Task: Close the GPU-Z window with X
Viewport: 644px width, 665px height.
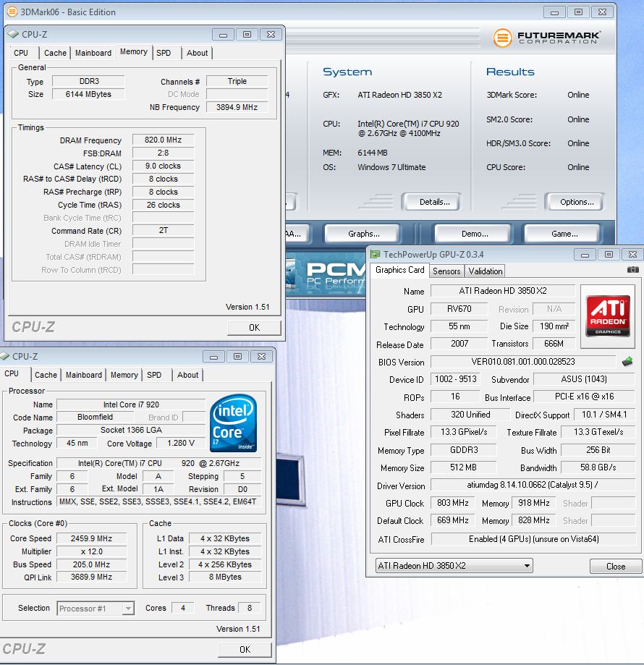Action: (632, 255)
